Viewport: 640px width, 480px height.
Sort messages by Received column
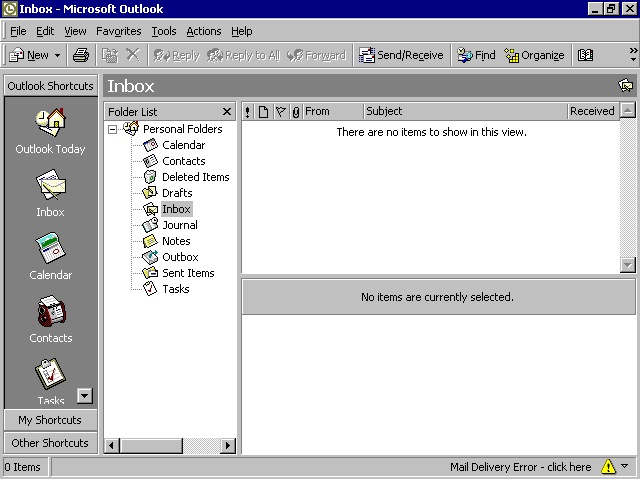pos(594,111)
